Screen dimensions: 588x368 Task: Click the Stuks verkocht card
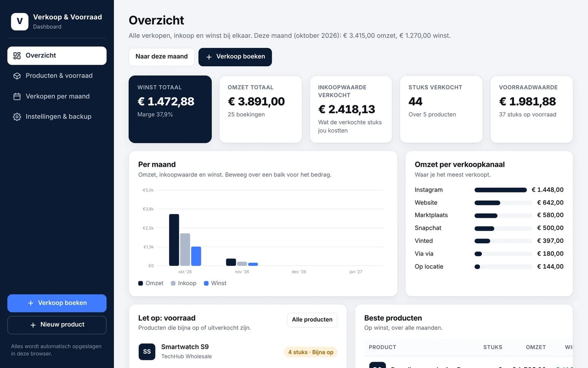441,109
